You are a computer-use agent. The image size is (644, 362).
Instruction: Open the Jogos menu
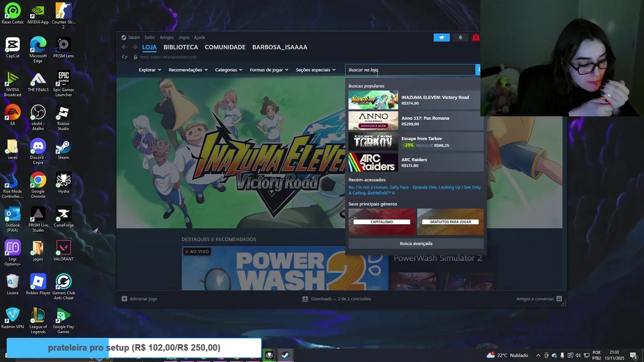pyautogui.click(x=184, y=37)
